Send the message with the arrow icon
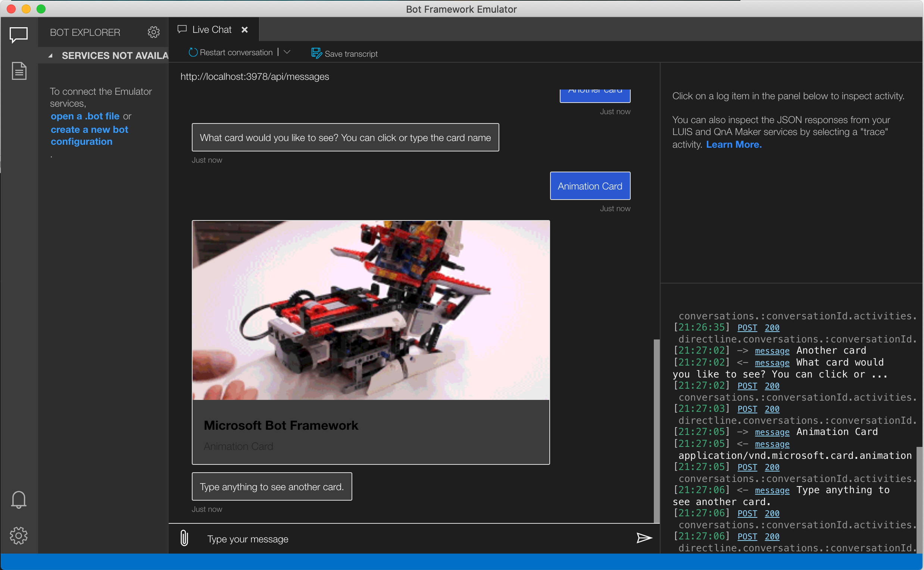 (x=644, y=538)
